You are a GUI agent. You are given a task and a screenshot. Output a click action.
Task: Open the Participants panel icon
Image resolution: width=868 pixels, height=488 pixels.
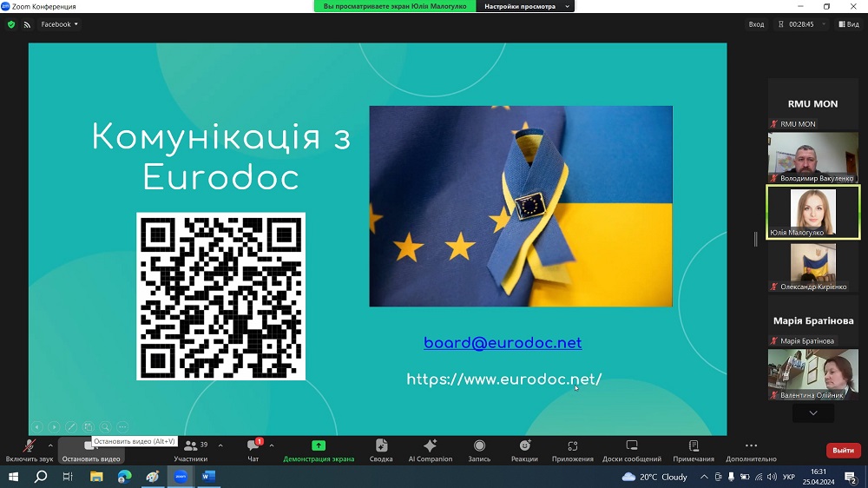[x=190, y=445]
